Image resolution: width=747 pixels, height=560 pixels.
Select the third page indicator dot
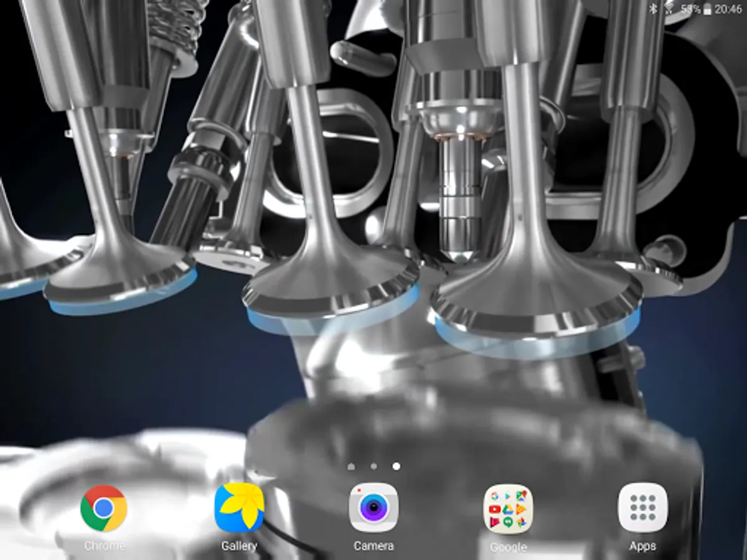pos(397,466)
